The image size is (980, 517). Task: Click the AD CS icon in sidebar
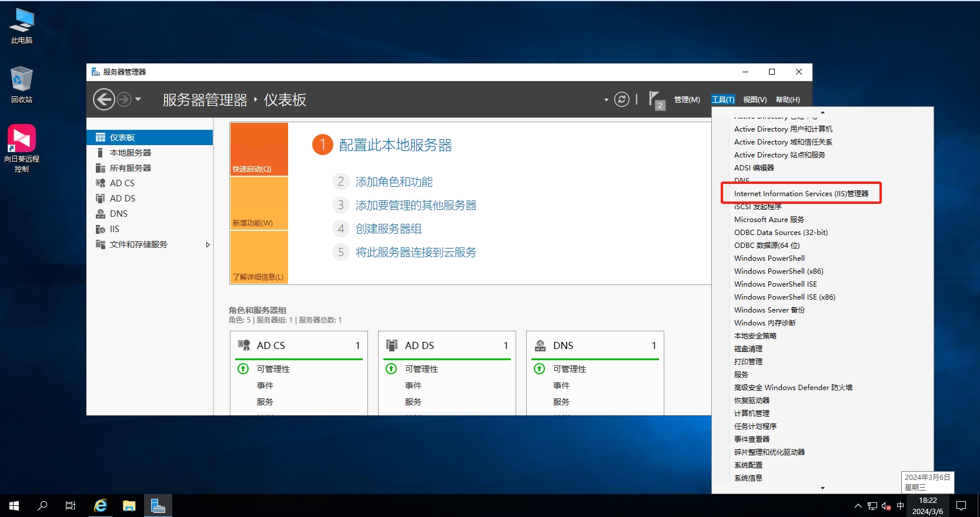point(101,183)
